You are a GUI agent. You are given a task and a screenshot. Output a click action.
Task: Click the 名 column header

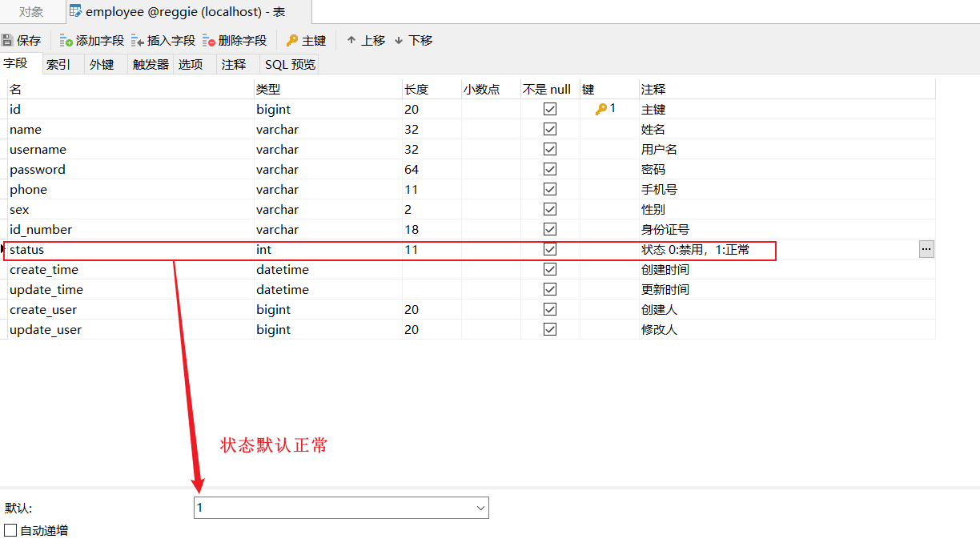[131, 89]
